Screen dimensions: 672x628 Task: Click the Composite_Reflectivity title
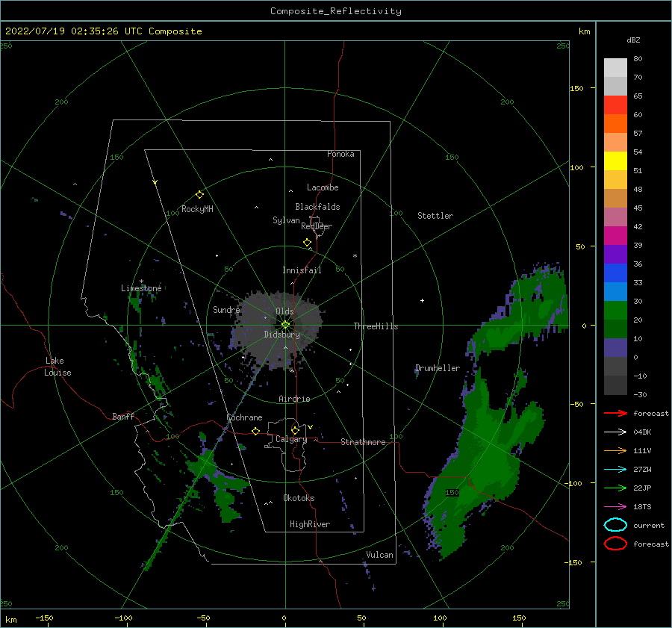(336, 11)
